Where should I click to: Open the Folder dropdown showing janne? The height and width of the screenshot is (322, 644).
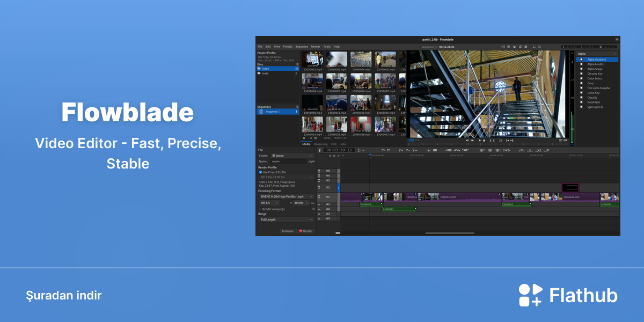tap(292, 156)
